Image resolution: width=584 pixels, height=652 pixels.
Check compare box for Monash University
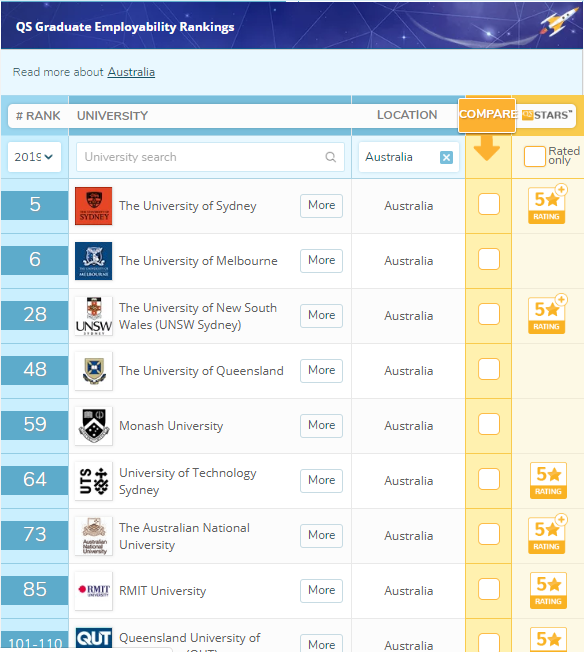(489, 424)
